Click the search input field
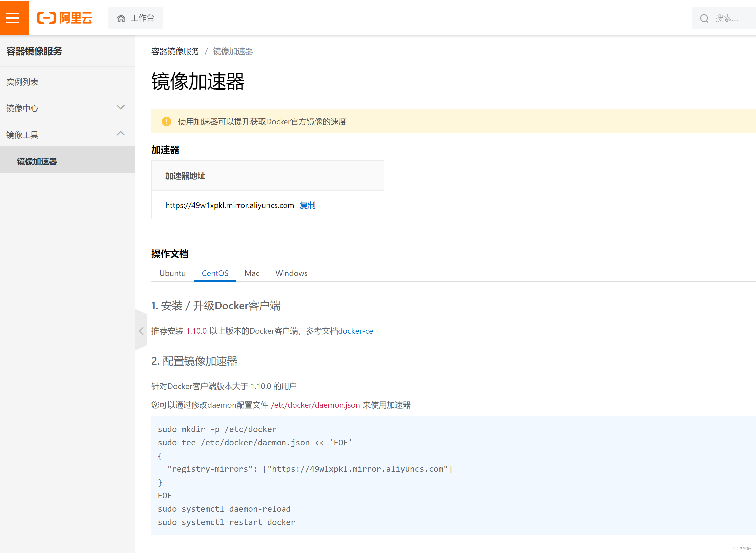This screenshot has height=553, width=756. tap(724, 18)
